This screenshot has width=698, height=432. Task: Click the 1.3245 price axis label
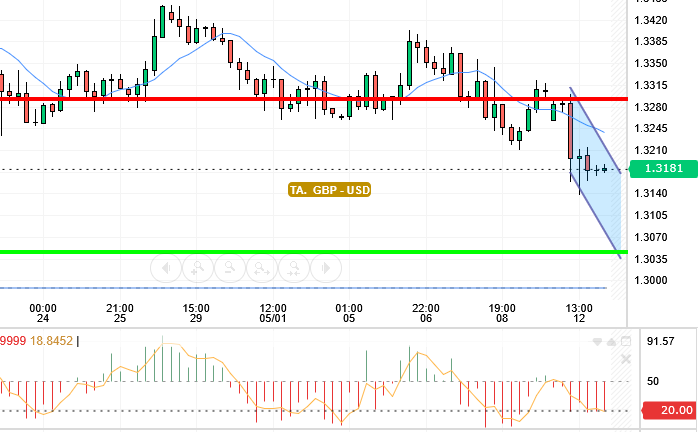click(x=651, y=129)
